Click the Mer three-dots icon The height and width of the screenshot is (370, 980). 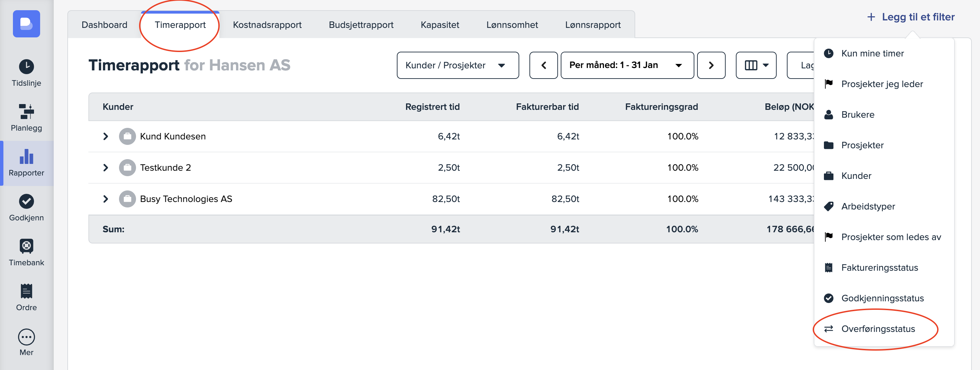click(x=26, y=336)
